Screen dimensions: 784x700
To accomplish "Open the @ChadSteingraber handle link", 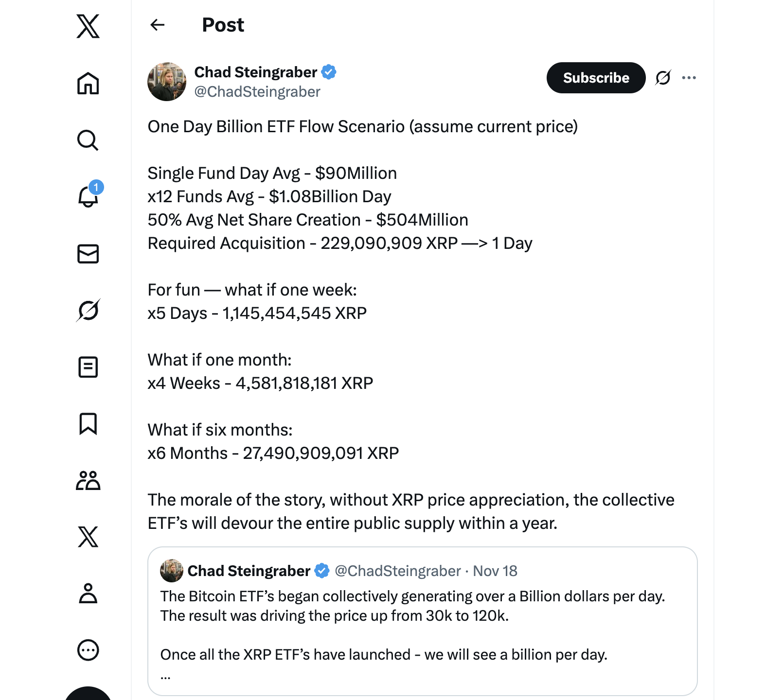I will (257, 92).
